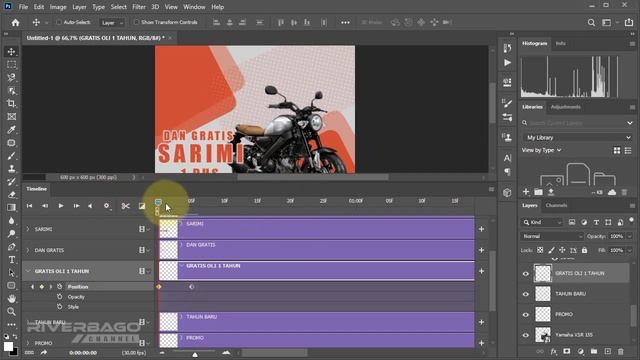This screenshot has height=360, width=640.
Task: Select the Eyedropper tool
Action: click(x=11, y=130)
